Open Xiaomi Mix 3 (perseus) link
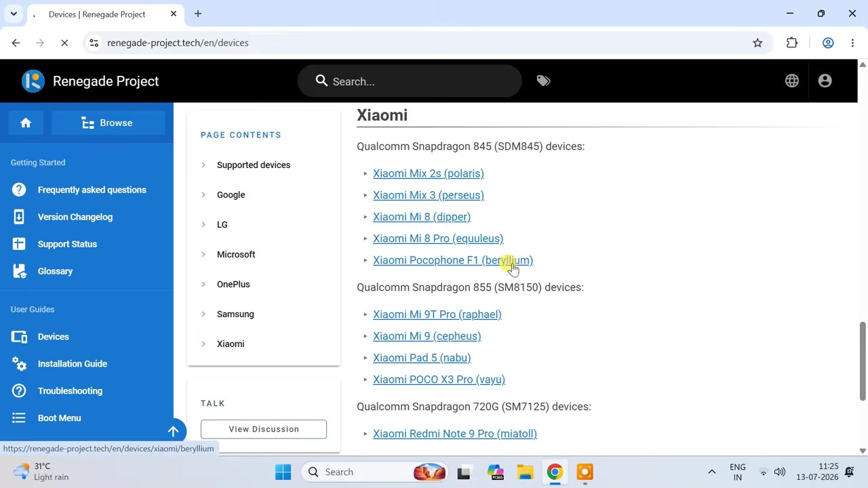Image resolution: width=868 pixels, height=488 pixels. (429, 195)
